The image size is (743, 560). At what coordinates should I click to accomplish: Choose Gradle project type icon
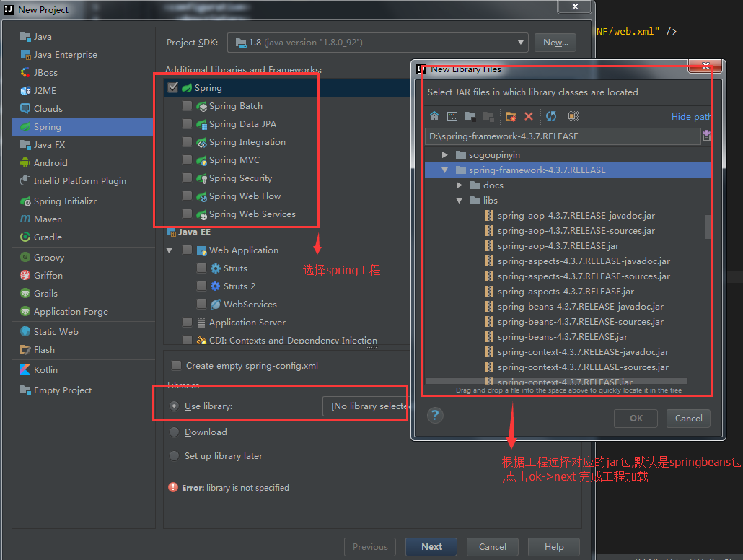(x=25, y=237)
